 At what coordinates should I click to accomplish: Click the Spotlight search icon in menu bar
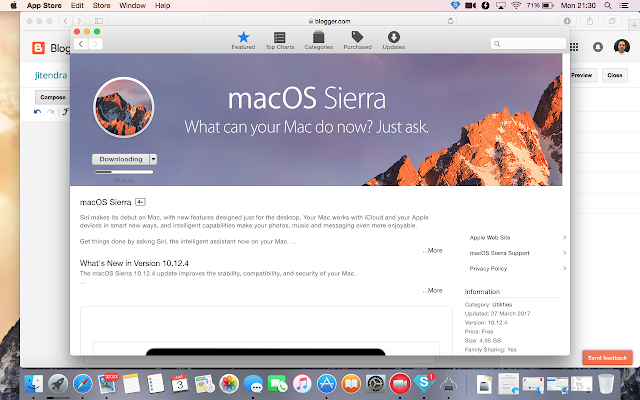coord(608,5)
